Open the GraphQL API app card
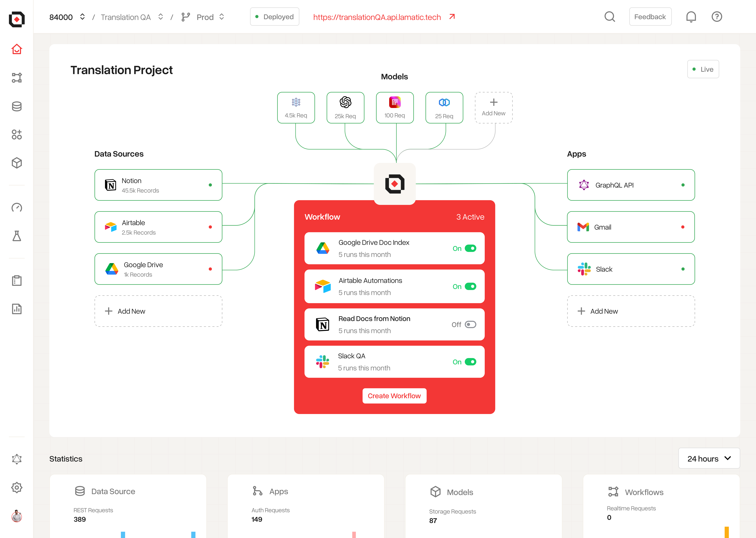This screenshot has height=538, width=756. 631,185
